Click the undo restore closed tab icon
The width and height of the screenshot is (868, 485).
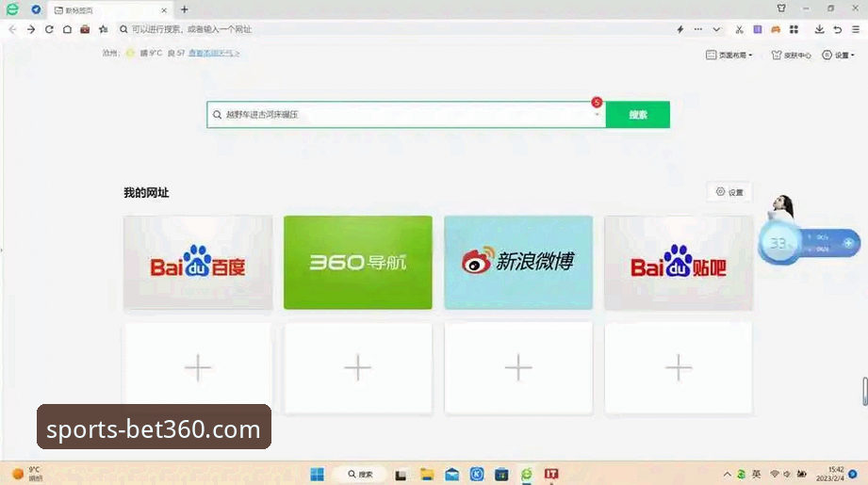coord(838,29)
